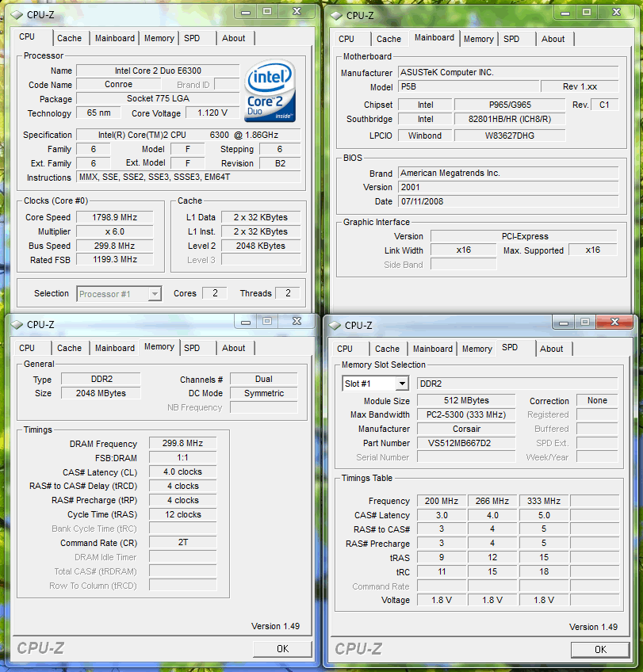Click the Level 2 cache '2048 KBytes' value
The height and width of the screenshot is (672, 643).
261,246
